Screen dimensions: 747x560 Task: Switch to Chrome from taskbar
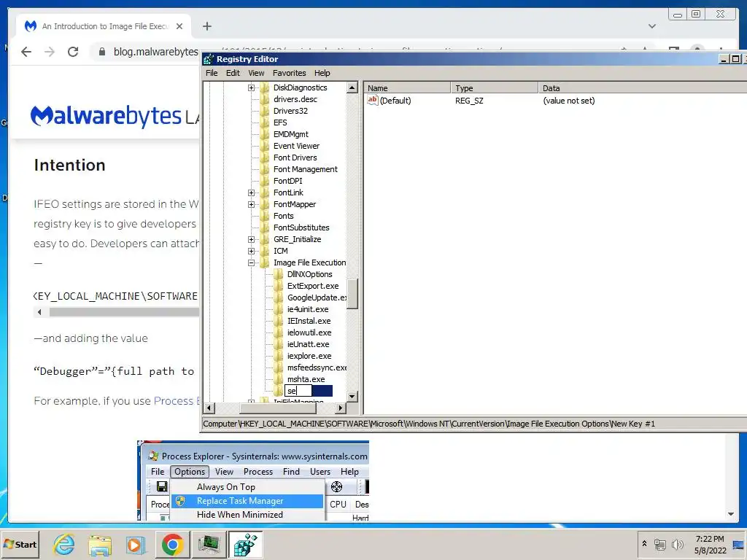172,545
